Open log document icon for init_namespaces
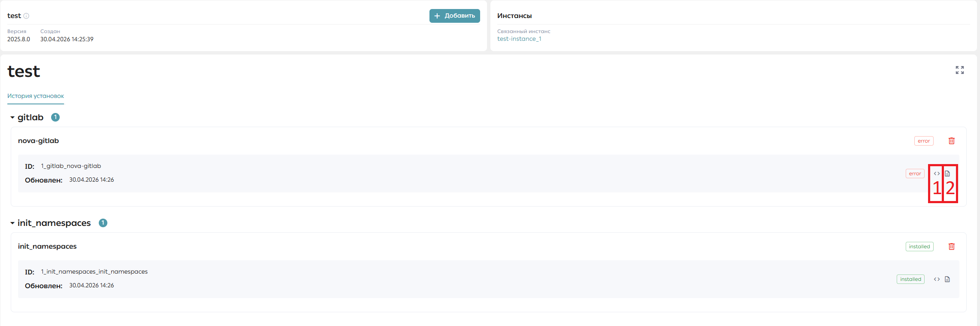Viewport: 980px width, 326px height. [x=947, y=279]
